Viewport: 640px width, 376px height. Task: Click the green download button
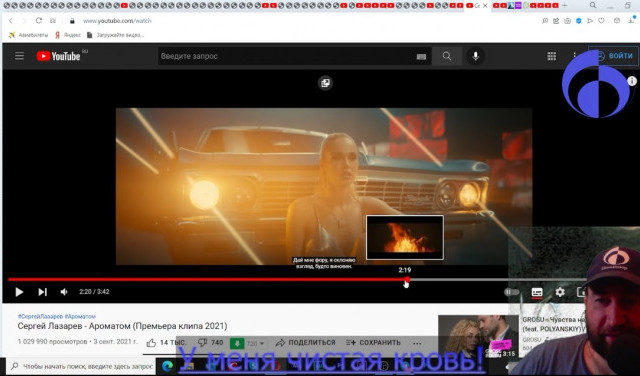pos(237,343)
